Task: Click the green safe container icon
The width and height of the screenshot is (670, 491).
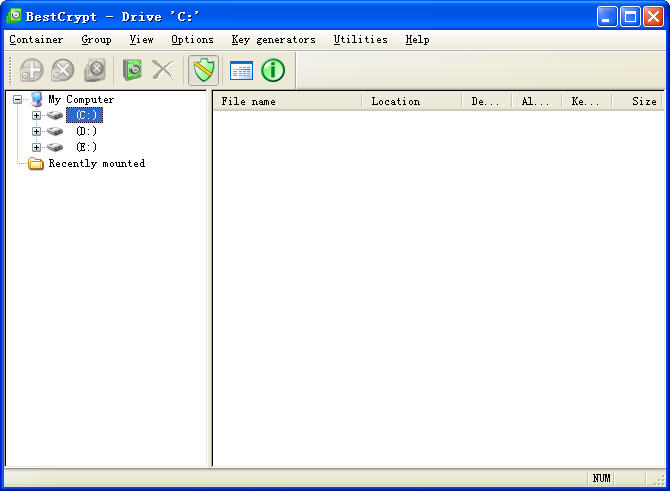Action: [132, 70]
